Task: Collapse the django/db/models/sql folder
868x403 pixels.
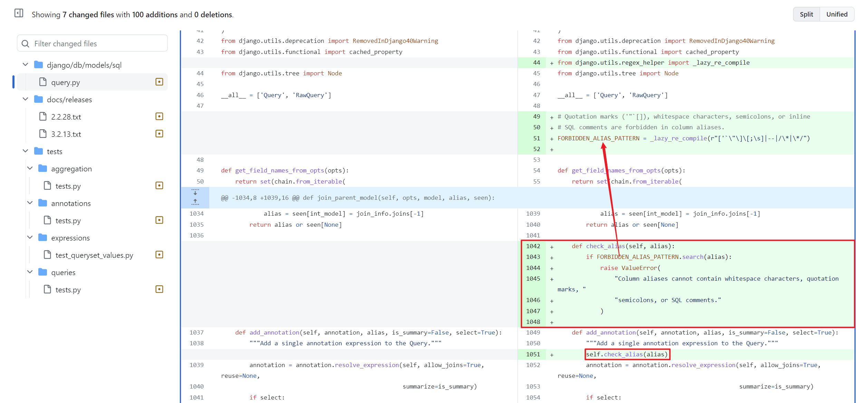Action: pos(26,65)
